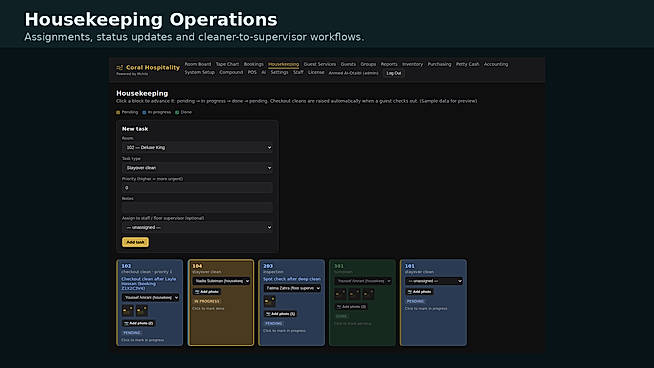This screenshot has height=368, width=654.
Task: Change assignee Youssef dropdown on room 102 card
Action: point(151,297)
